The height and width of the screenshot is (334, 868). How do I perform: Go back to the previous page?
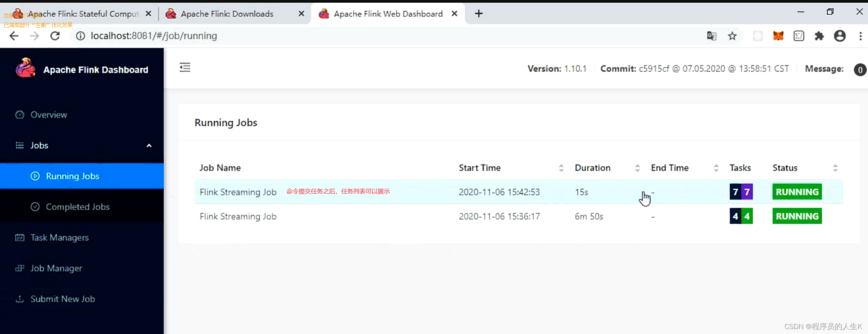click(x=14, y=36)
